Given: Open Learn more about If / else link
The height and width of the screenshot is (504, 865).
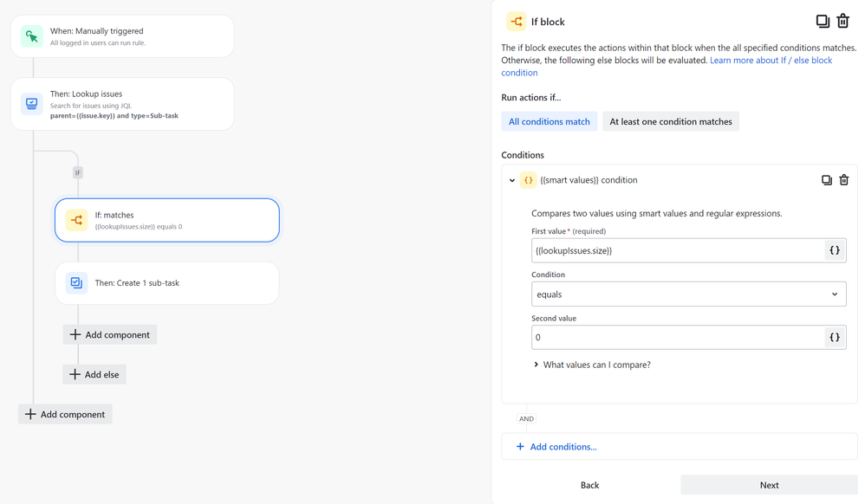Looking at the screenshot, I should coord(770,61).
